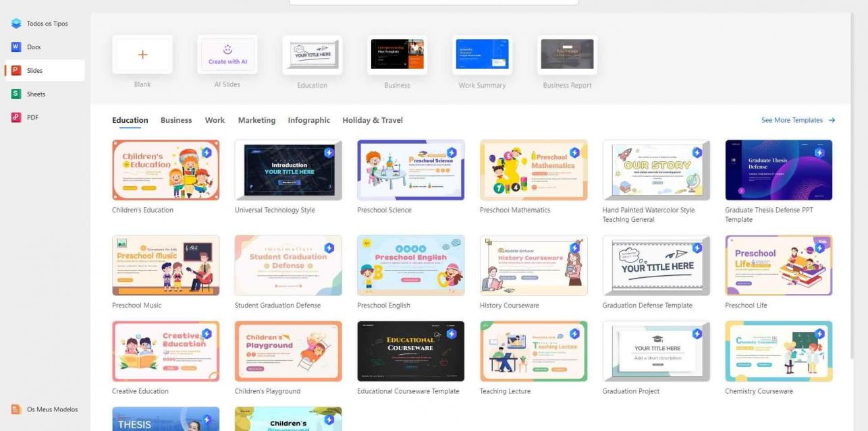Image resolution: width=868 pixels, height=431 pixels.
Task: Click the premium badge on Graduate Thesis Defense
Action: [x=820, y=152]
